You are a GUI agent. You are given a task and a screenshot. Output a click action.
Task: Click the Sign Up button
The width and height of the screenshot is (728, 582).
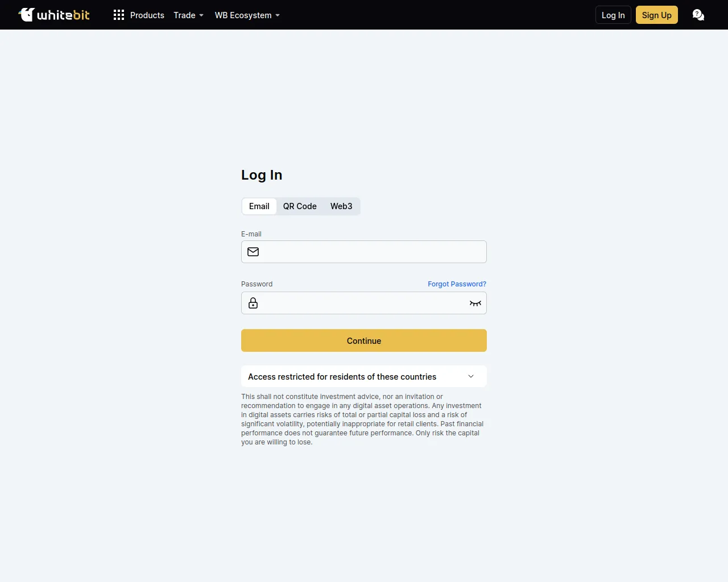coord(656,15)
